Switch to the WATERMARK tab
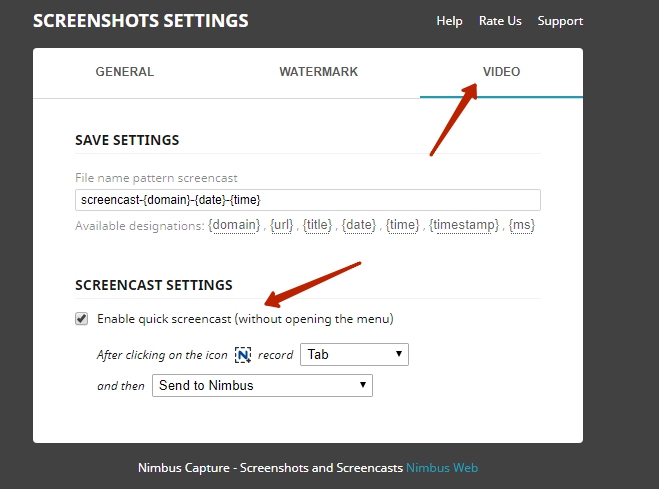The image size is (659, 489). click(319, 72)
